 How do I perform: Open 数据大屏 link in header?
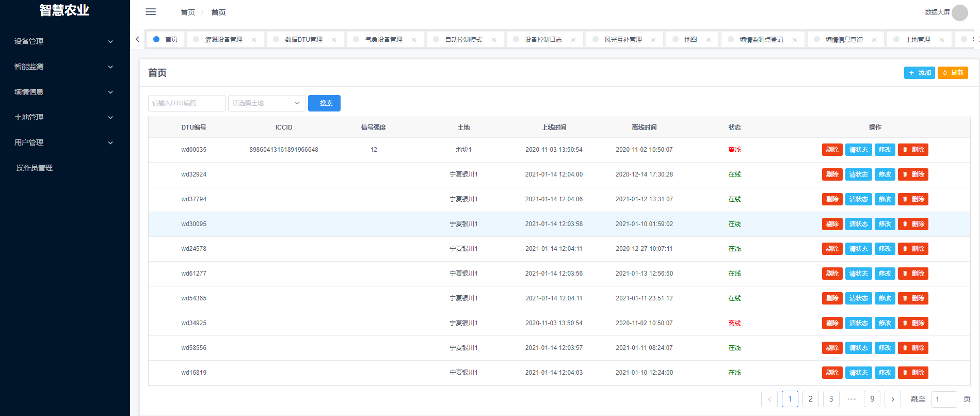click(x=937, y=12)
